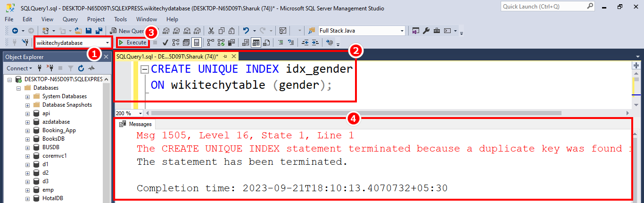Switch to the Messages tab
The image size is (644, 203).
pyautogui.click(x=136, y=124)
